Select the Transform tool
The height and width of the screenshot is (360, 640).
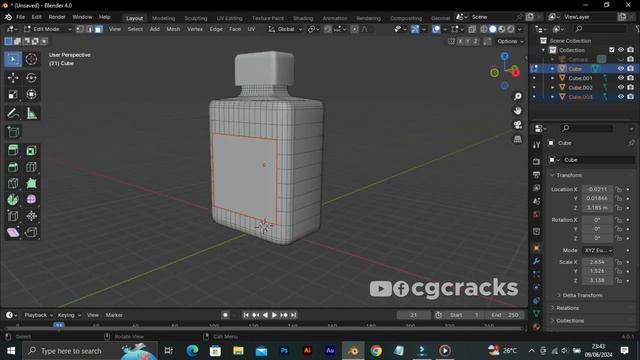pyautogui.click(x=31, y=94)
